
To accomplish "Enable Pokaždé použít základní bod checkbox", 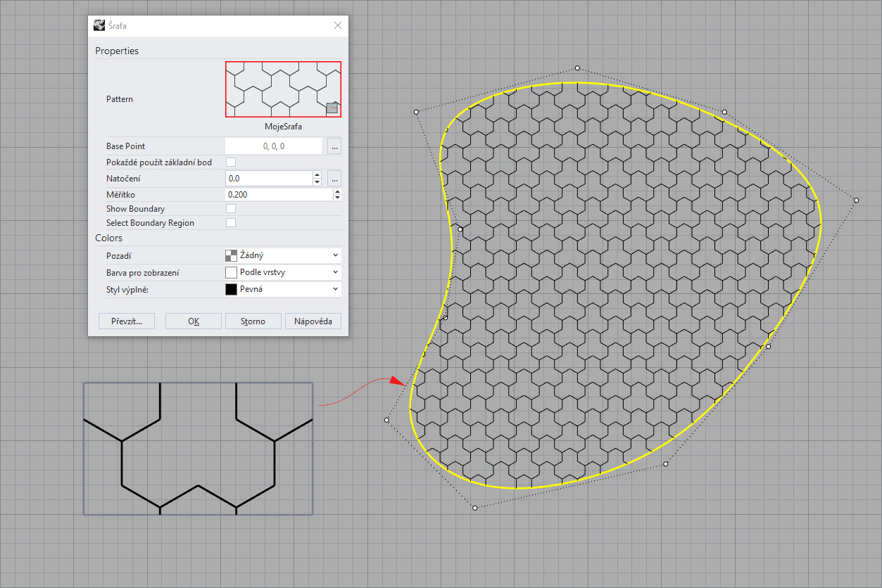I will coord(231,162).
